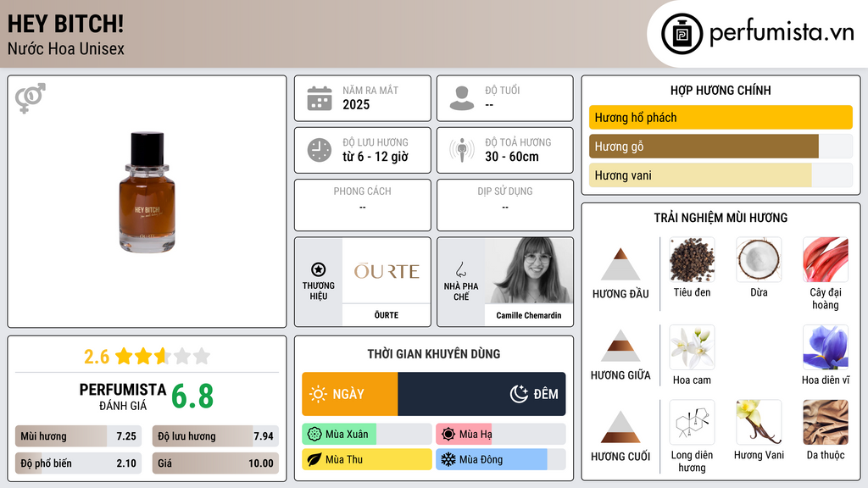The height and width of the screenshot is (488, 868).
Task: Click the fifth gray rating star
Action: pyautogui.click(x=202, y=356)
